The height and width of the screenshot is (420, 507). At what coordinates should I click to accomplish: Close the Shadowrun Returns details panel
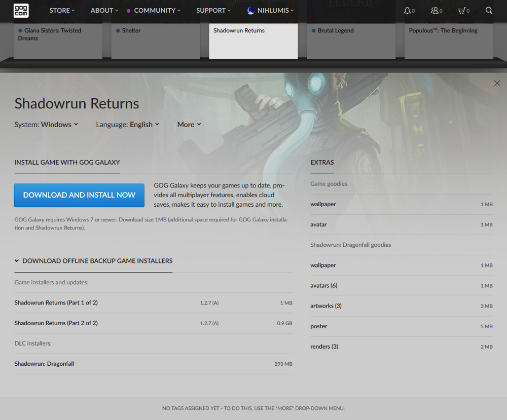click(x=497, y=84)
